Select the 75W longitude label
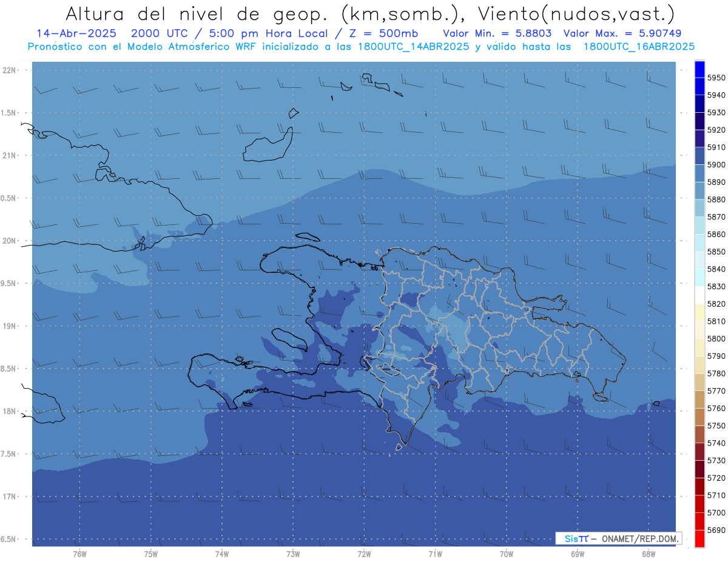The width and height of the screenshot is (728, 562). pyautogui.click(x=151, y=554)
